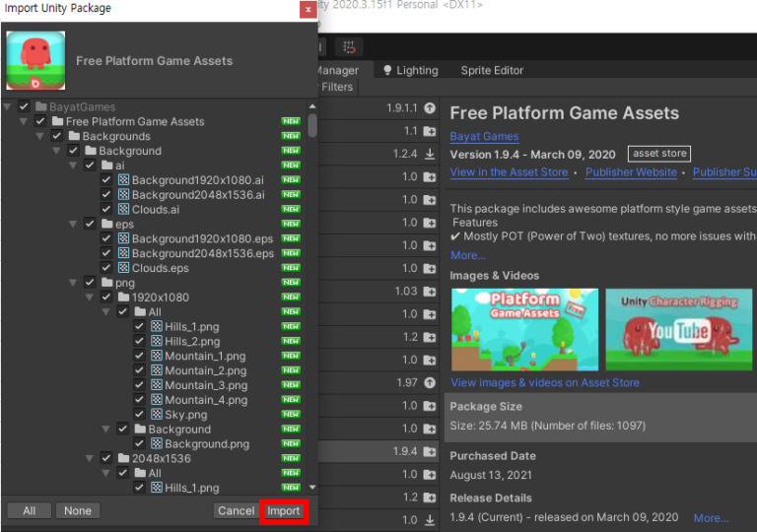Click the scroll down arrow of import list

(x=312, y=487)
